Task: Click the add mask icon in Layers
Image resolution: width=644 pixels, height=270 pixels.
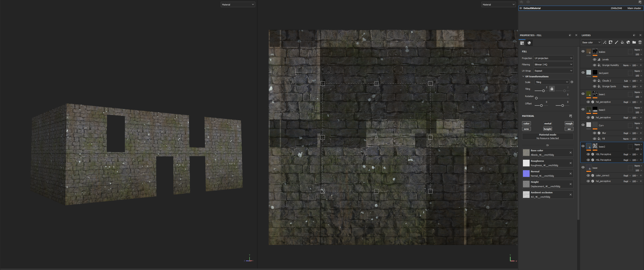Action: tap(611, 42)
